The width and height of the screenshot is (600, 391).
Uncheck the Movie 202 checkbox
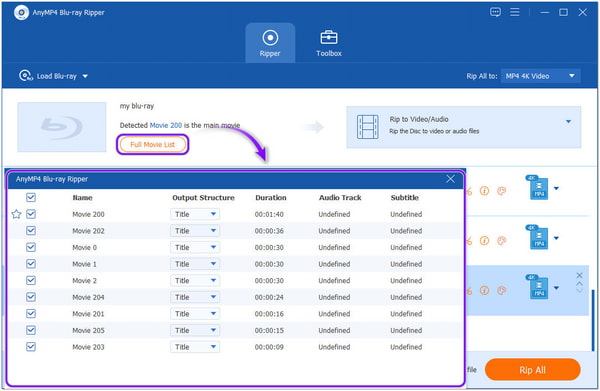[31, 231]
